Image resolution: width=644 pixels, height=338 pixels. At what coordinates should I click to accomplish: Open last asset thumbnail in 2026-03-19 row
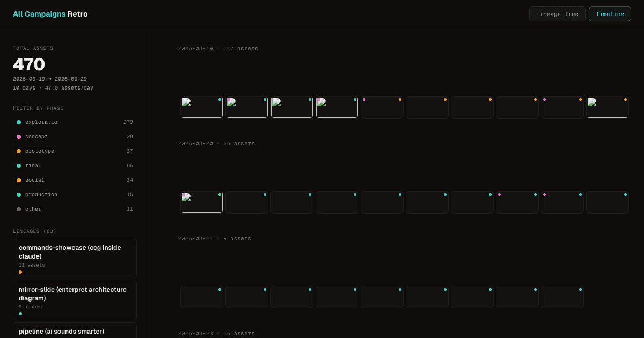[x=608, y=107]
